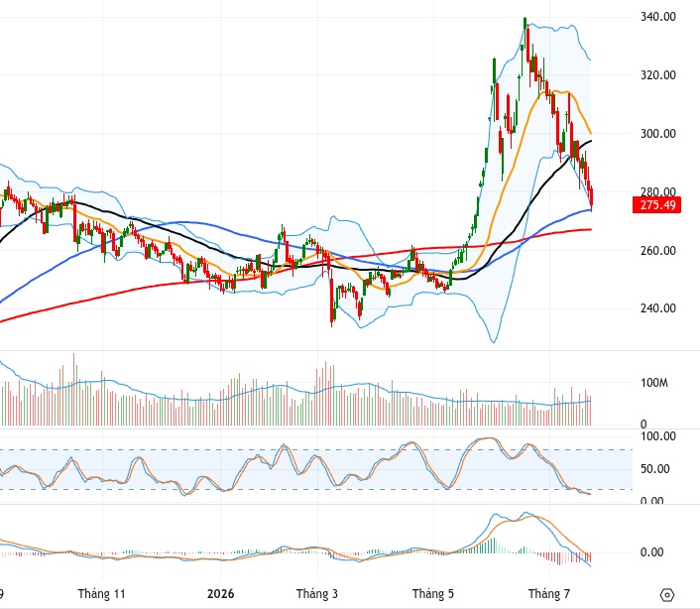The width and height of the screenshot is (700, 609).
Task: Click the red 275.49 current price label
Action: [x=656, y=205]
